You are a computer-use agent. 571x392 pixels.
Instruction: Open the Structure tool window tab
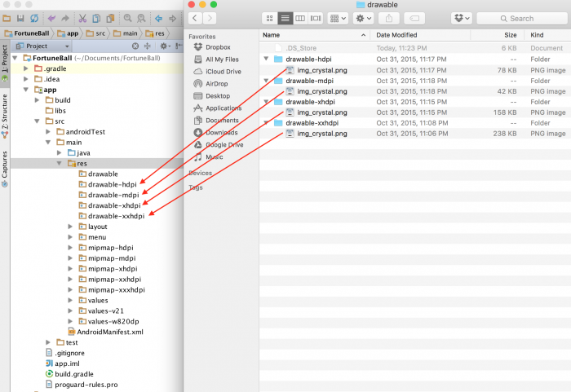click(x=5, y=112)
